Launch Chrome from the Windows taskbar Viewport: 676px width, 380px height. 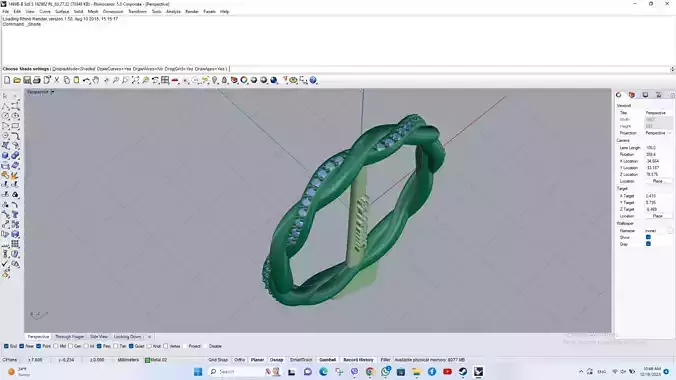(x=370, y=371)
